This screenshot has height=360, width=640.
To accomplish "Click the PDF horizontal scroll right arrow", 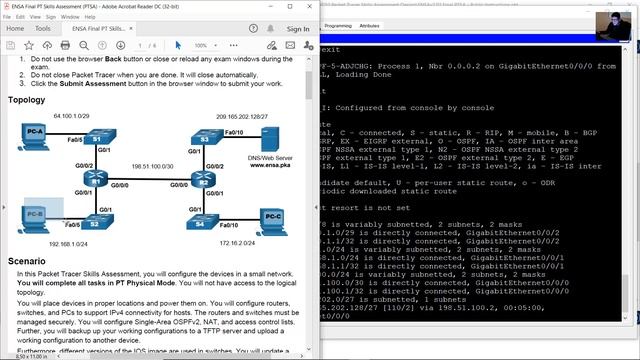I will click(x=302, y=356).
